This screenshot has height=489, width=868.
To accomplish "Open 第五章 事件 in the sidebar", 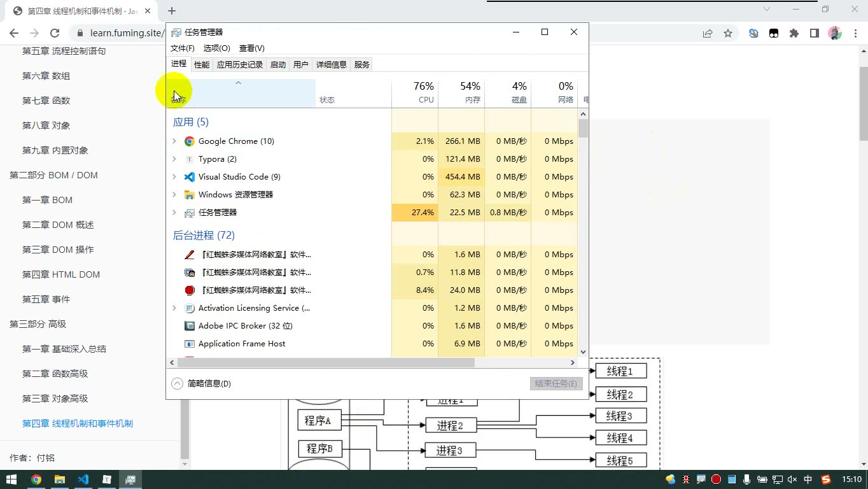I will pos(46,299).
